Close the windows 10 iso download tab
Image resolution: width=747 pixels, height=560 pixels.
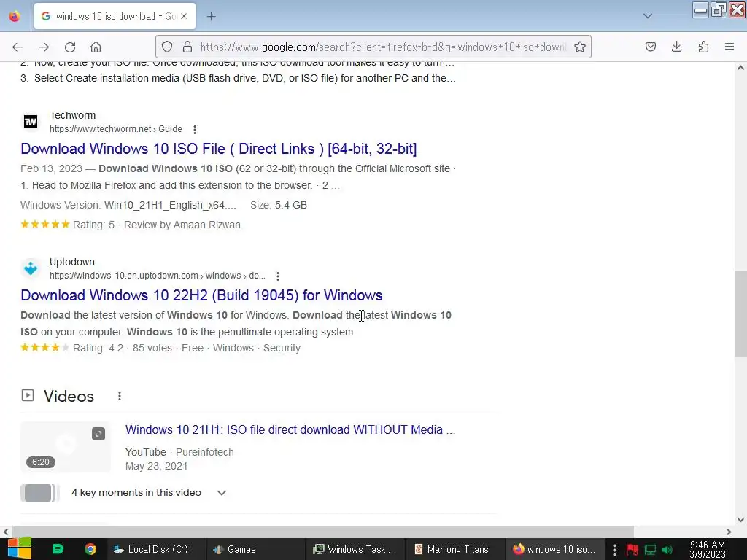(x=184, y=16)
